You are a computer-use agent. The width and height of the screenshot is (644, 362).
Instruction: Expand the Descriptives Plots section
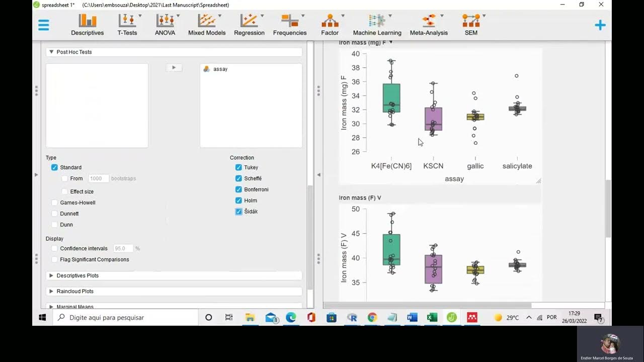click(x=174, y=276)
